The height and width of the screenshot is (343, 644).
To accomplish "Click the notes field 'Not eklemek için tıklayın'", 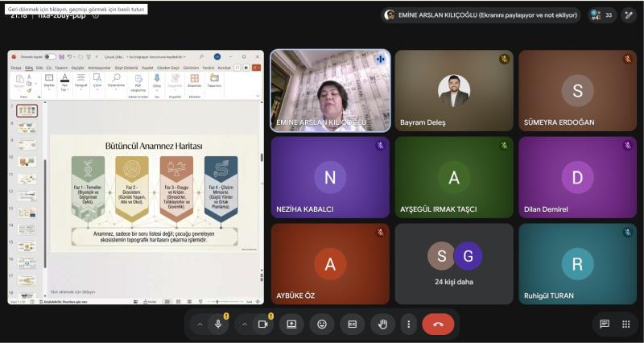I will coord(73,291).
